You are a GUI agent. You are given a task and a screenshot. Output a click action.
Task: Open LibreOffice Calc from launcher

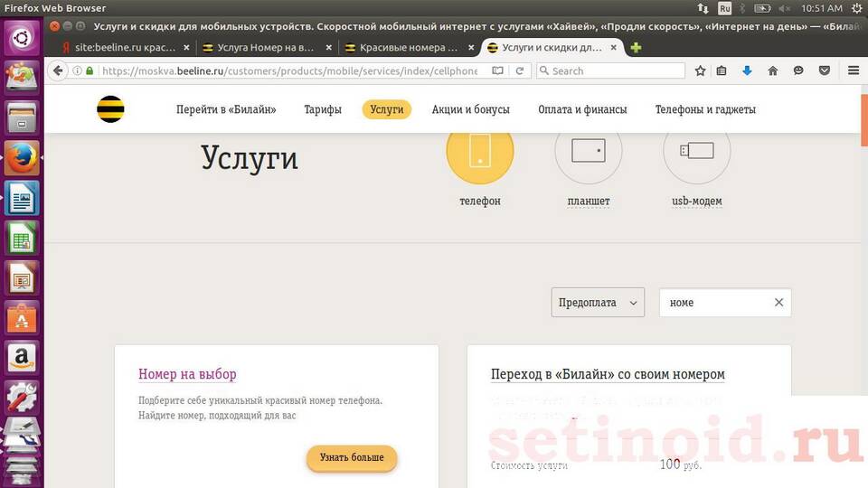22,239
